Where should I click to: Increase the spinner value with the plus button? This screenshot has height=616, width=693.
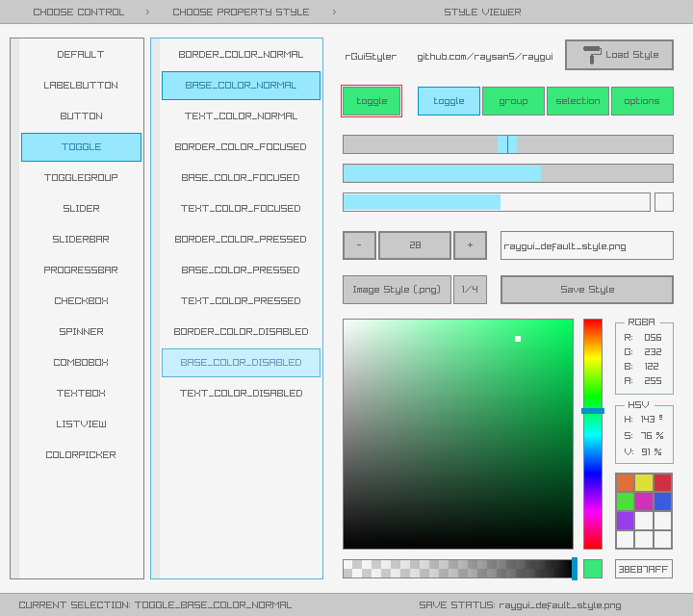pyautogui.click(x=470, y=245)
